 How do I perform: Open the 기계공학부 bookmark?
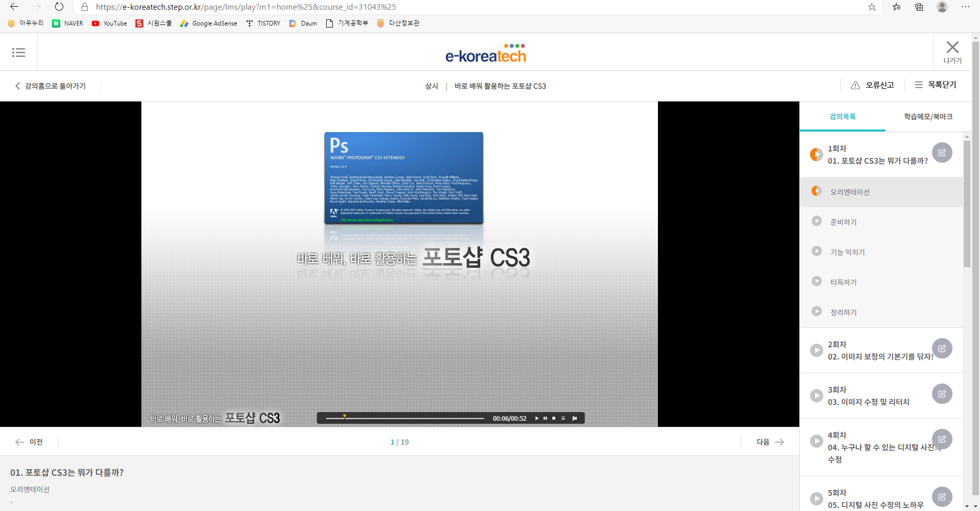click(x=347, y=23)
